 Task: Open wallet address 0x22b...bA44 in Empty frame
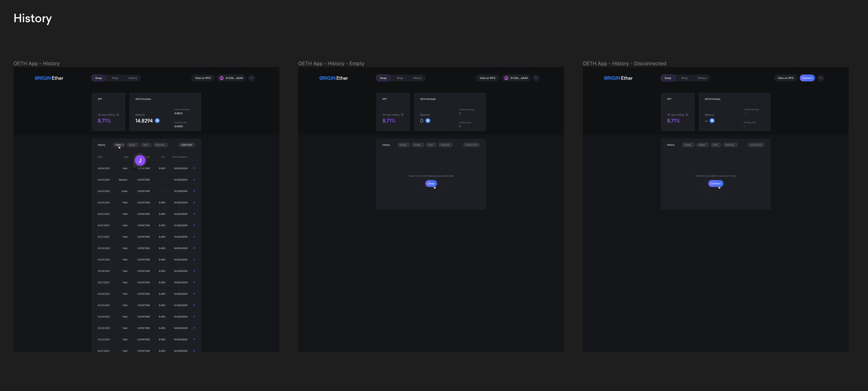(x=516, y=78)
